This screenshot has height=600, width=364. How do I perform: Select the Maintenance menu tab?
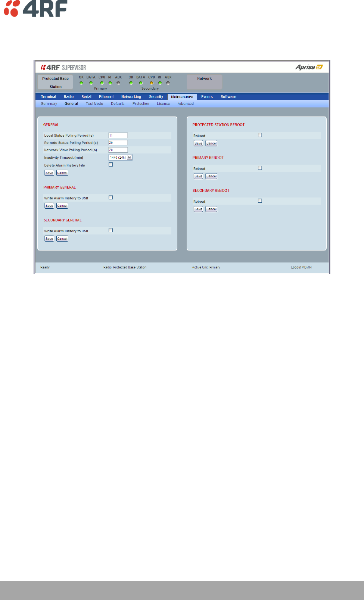(182, 97)
